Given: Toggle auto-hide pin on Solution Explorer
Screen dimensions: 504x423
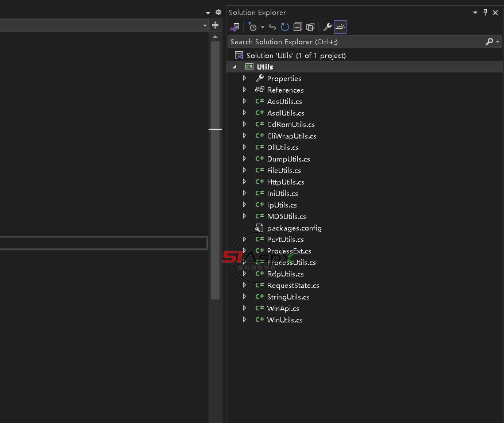Looking at the screenshot, I should 485,12.
